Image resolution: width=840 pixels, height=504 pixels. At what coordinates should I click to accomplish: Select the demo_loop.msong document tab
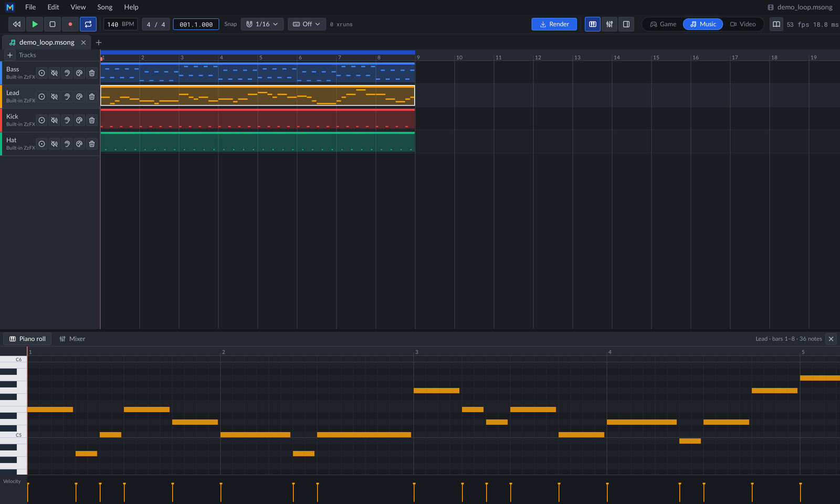coord(46,43)
